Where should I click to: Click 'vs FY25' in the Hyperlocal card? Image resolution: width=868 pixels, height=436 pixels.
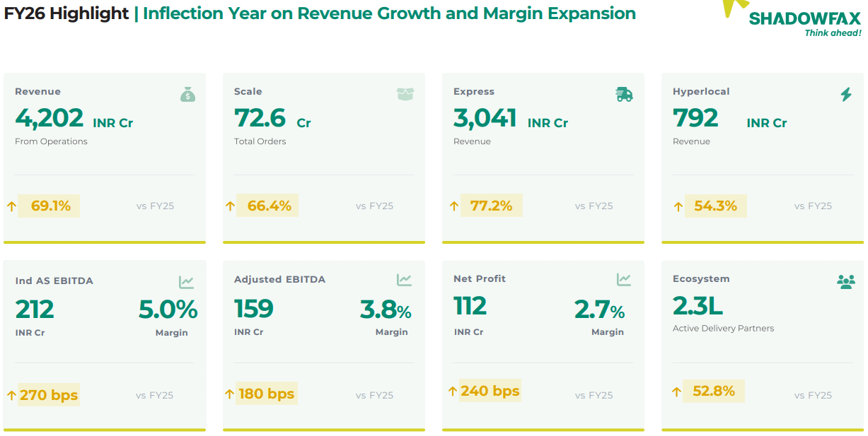813,206
